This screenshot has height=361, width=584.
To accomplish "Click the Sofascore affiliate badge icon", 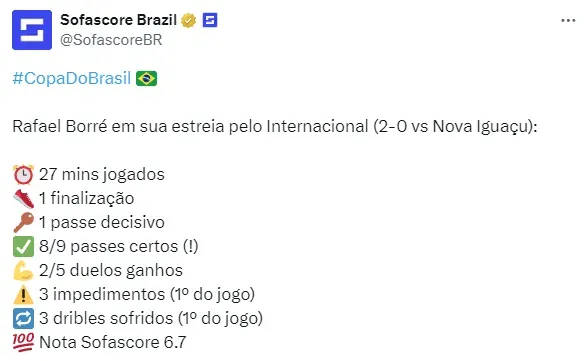I will click(x=210, y=20).
